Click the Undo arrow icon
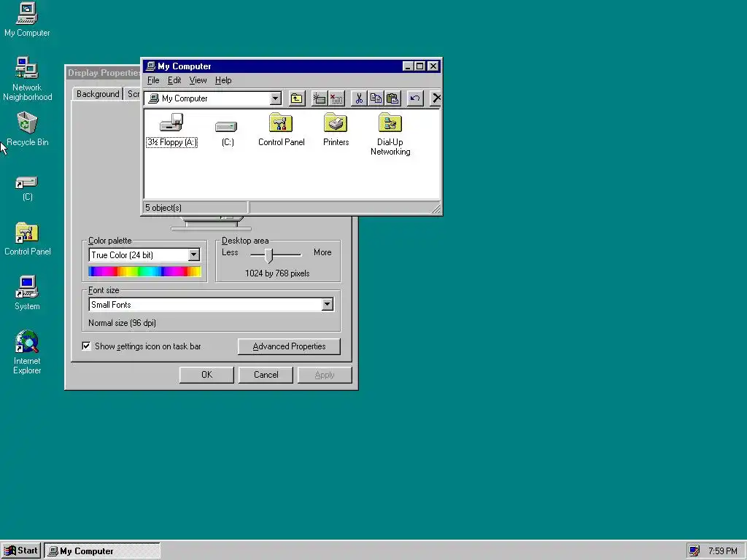The width and height of the screenshot is (747, 560). point(415,98)
